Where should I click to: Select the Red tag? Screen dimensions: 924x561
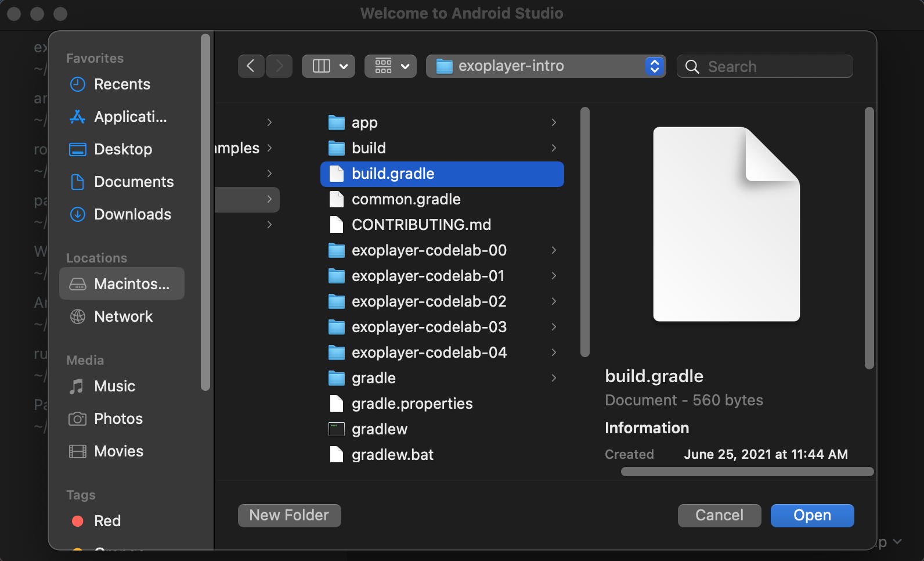(107, 521)
